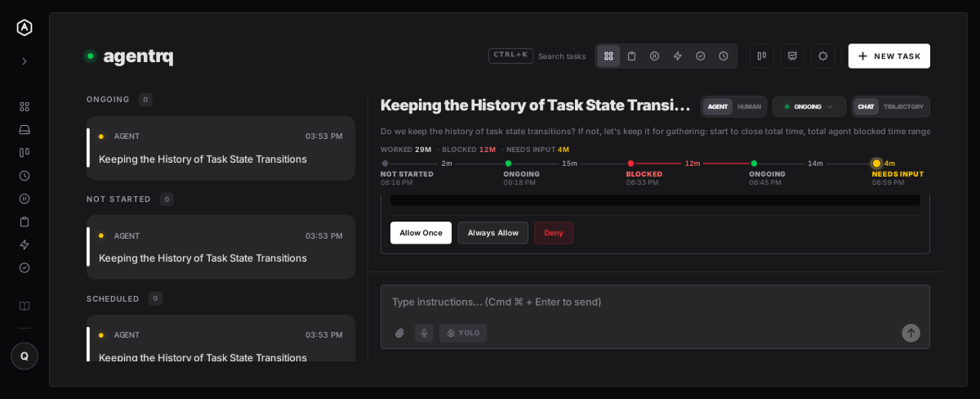Open task card under SCHEDULED section
The image size is (980, 399).
click(220, 338)
